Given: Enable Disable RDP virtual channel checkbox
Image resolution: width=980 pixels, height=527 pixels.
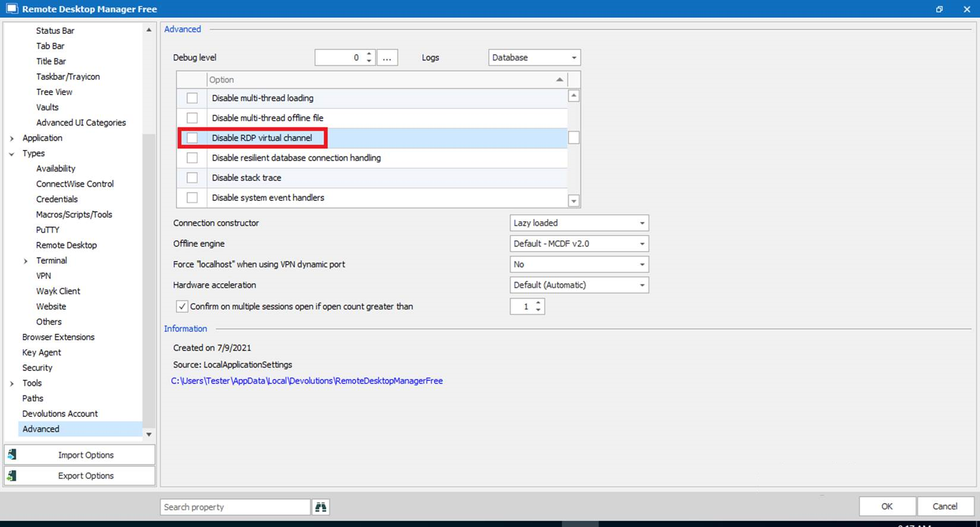Looking at the screenshot, I should click(x=192, y=138).
